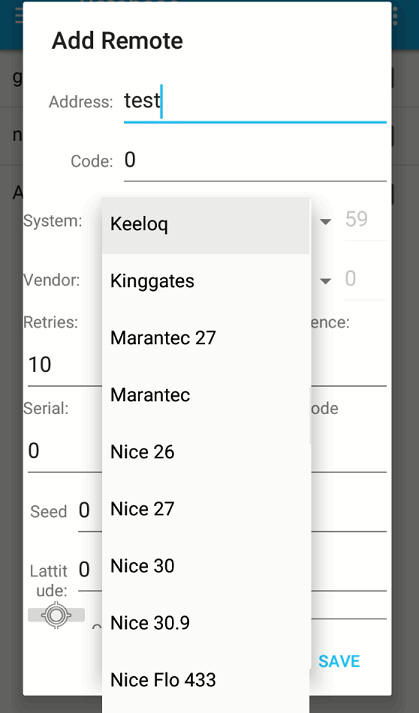
Task: Focus the Serial number field
Action: (65, 452)
